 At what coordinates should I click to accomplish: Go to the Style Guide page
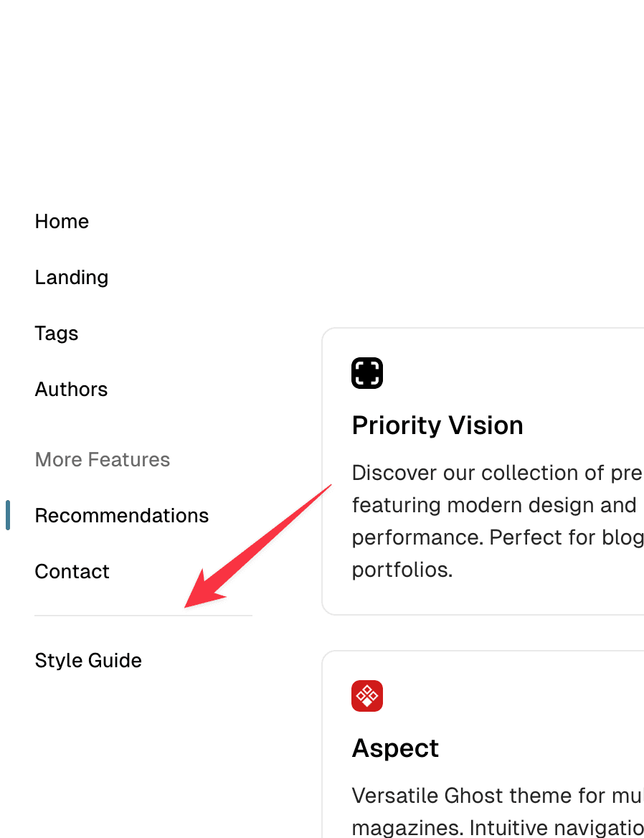[87, 661]
